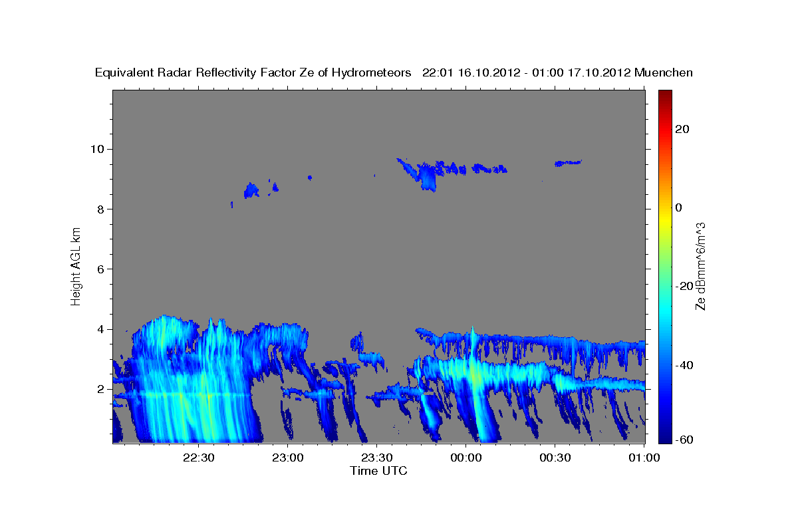Click the height label 2
This screenshot has height=532, width=798.
[101, 390]
